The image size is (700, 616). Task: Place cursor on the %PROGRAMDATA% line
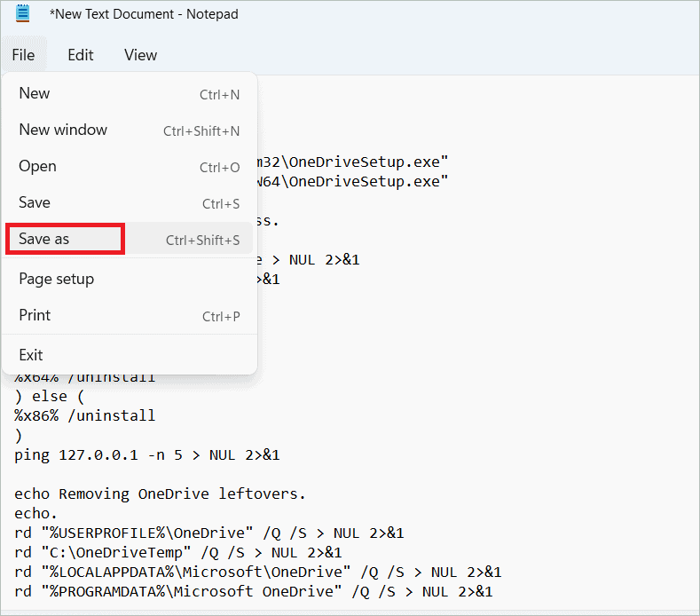click(253, 591)
